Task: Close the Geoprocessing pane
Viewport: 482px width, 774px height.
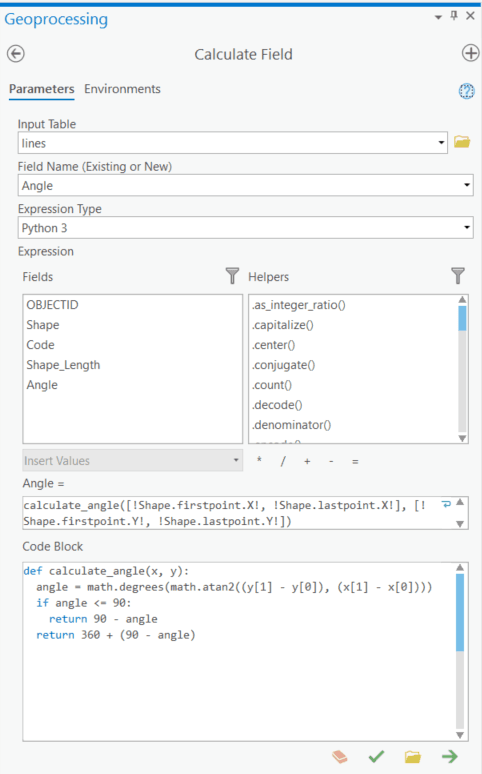Action: pyautogui.click(x=471, y=16)
